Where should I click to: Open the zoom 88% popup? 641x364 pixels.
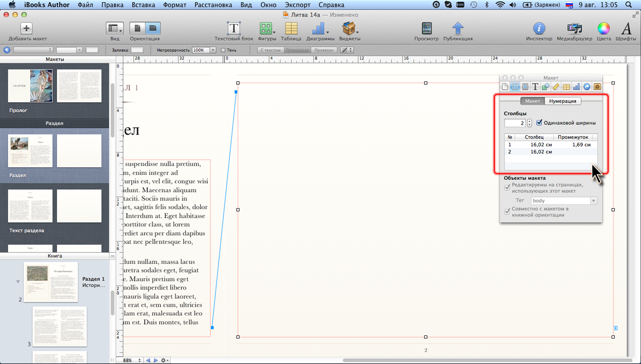(132, 360)
